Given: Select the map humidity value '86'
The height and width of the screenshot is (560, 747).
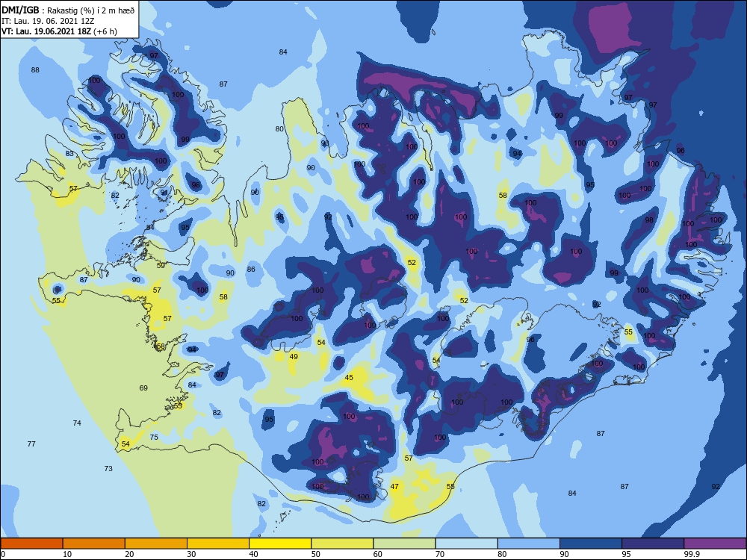Looking at the screenshot, I should (x=251, y=269).
